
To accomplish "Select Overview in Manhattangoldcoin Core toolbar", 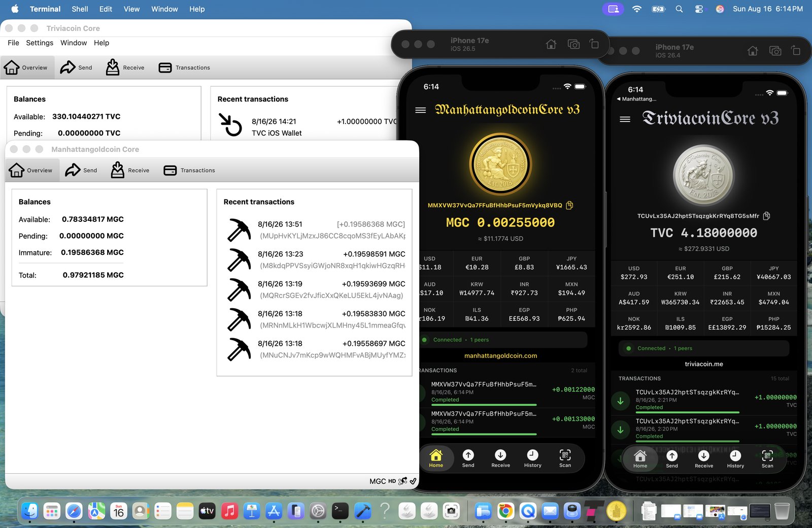I will pos(31,170).
